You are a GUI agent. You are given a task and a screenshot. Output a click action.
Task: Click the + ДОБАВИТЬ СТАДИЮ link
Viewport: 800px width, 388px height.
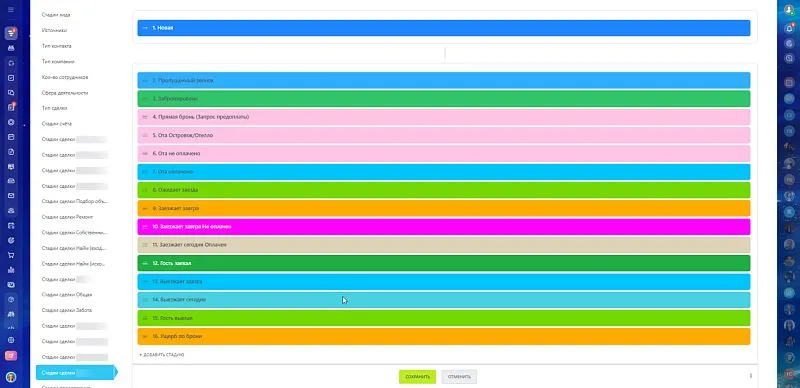[x=162, y=354]
